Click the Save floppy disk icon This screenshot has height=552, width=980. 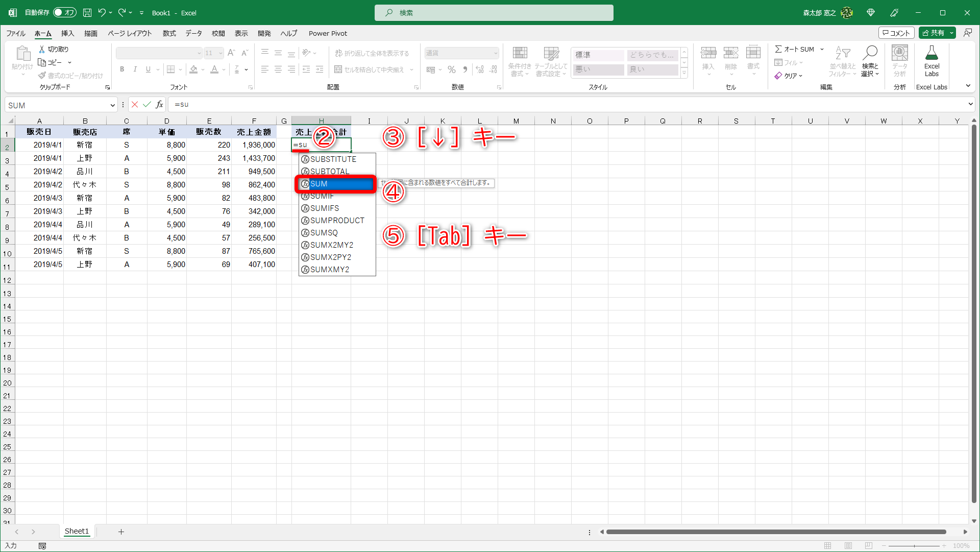87,13
